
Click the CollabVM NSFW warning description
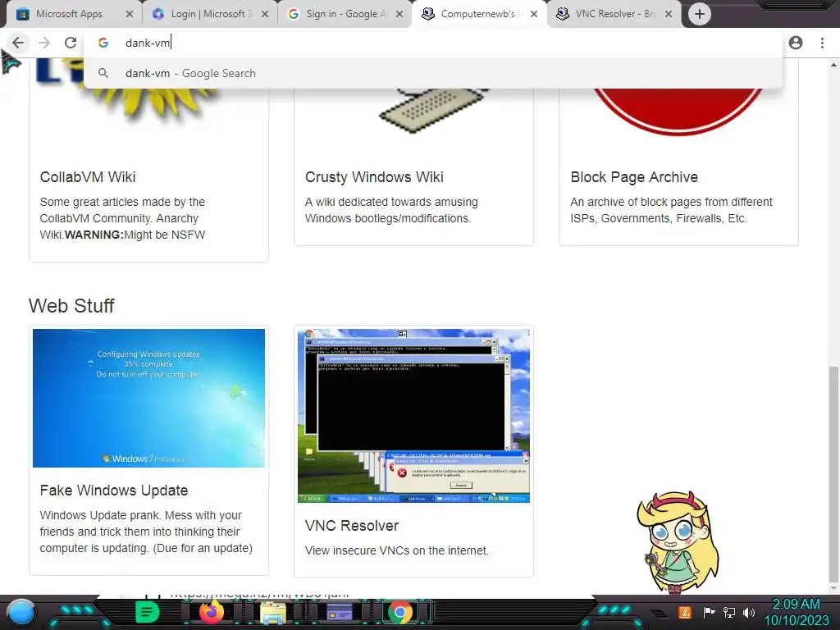pos(123,218)
